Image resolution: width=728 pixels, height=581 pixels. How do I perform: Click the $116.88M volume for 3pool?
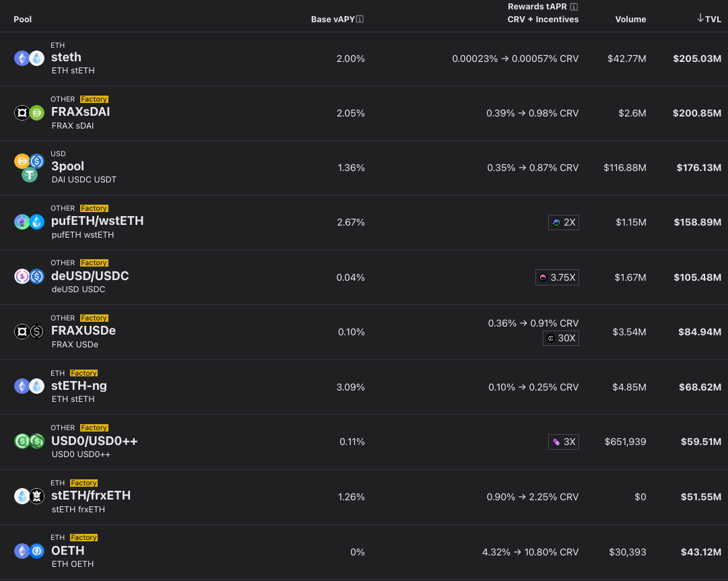tap(624, 168)
